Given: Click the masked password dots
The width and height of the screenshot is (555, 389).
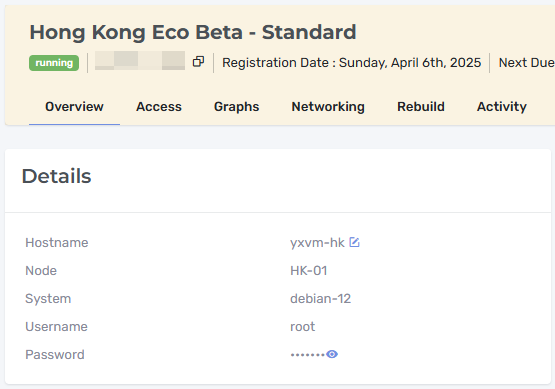Looking at the screenshot, I should click(308, 354).
